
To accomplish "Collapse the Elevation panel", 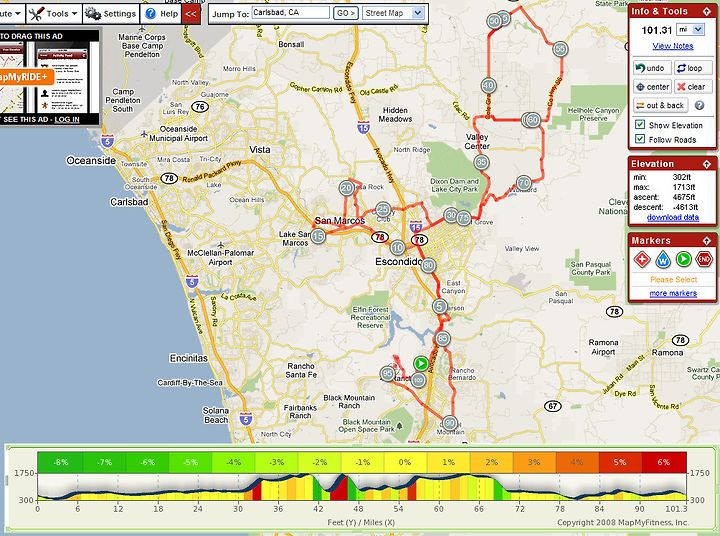I will (707, 164).
